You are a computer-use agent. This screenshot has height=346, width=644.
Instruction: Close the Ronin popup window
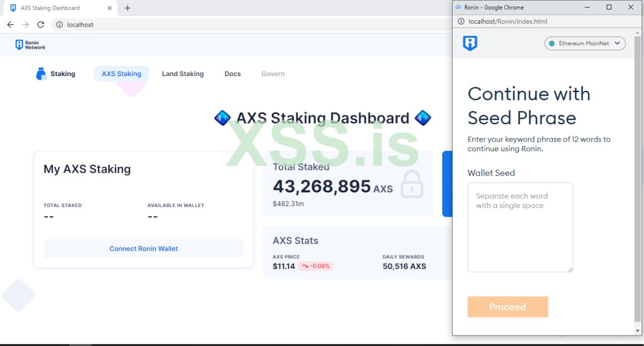coord(631,7)
